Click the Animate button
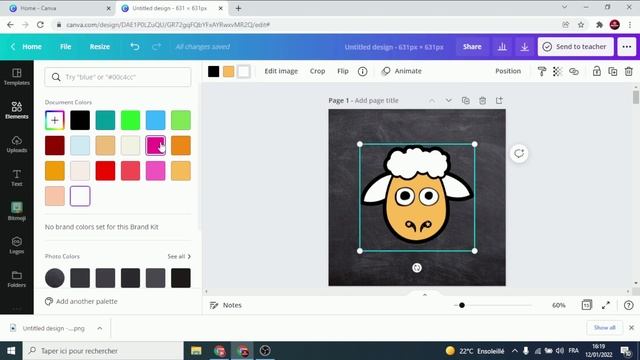640x360 pixels. click(402, 71)
